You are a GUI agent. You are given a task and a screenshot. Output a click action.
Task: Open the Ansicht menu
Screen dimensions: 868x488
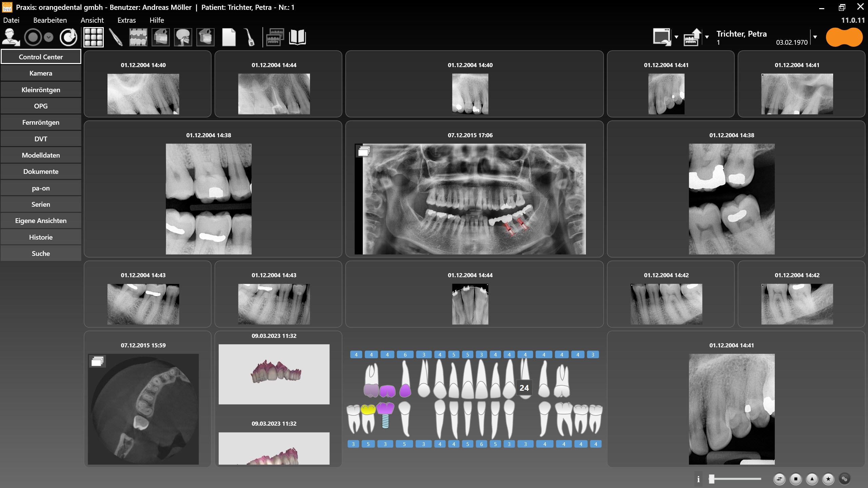tap(92, 20)
